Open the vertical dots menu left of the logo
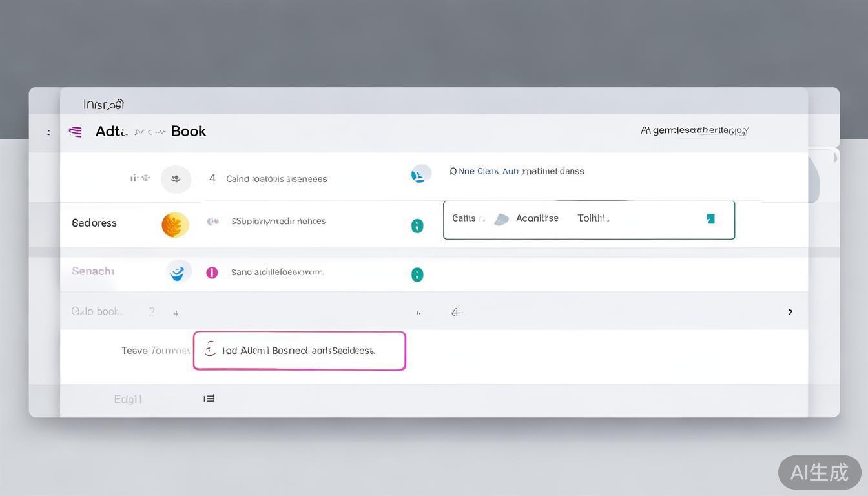The image size is (868, 496). (x=48, y=132)
